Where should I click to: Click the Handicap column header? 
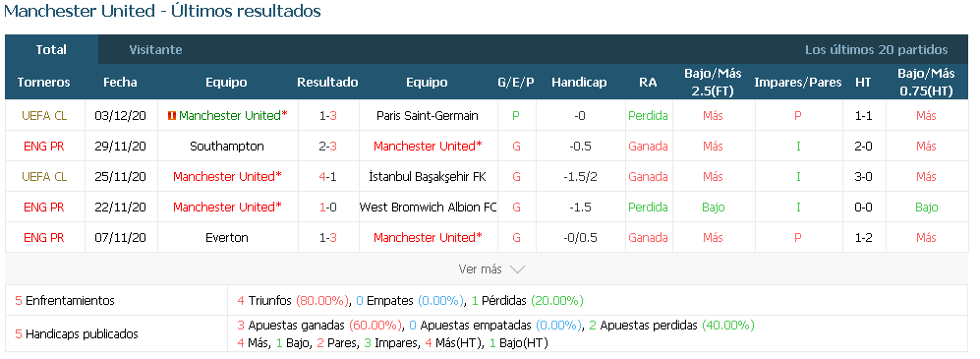tap(579, 82)
